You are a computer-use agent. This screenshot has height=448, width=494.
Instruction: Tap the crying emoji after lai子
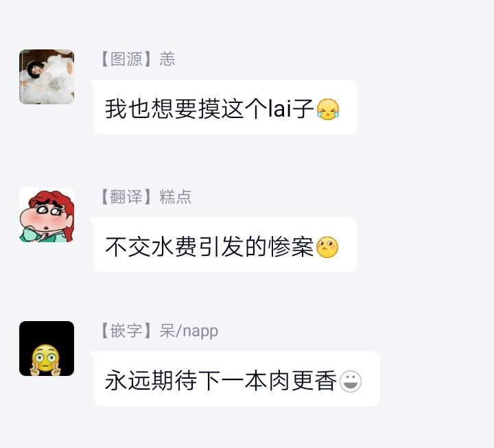328,109
